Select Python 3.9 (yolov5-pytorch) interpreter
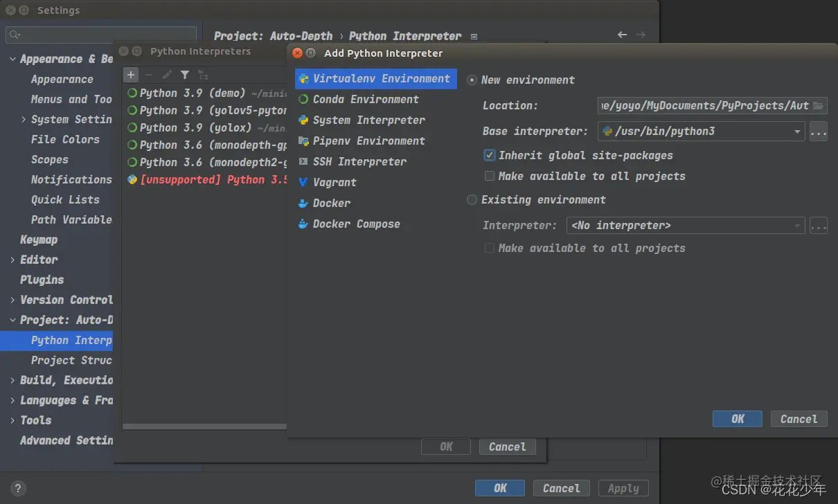The image size is (838, 504). click(206, 110)
